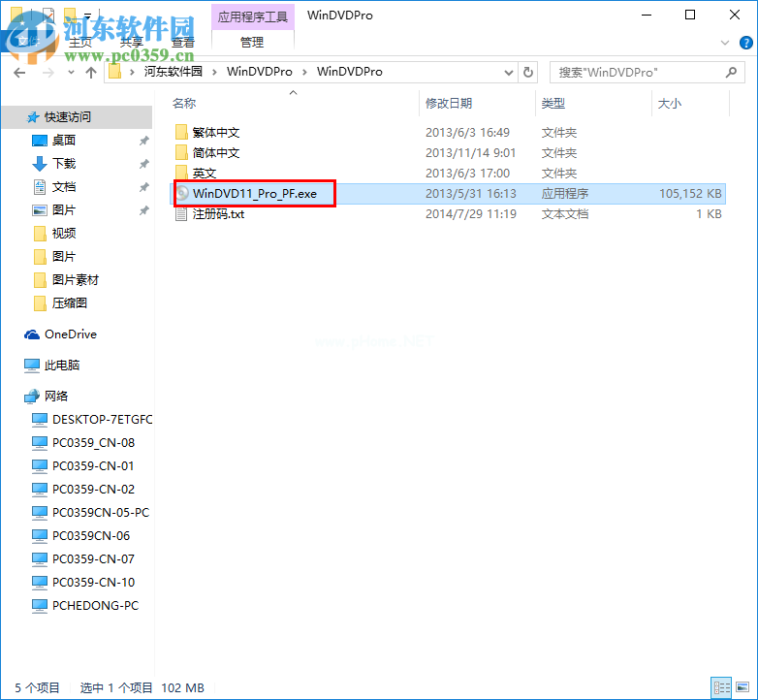Image resolution: width=758 pixels, height=700 pixels.
Task: Open 桌面 in quick access
Action: coord(64,141)
